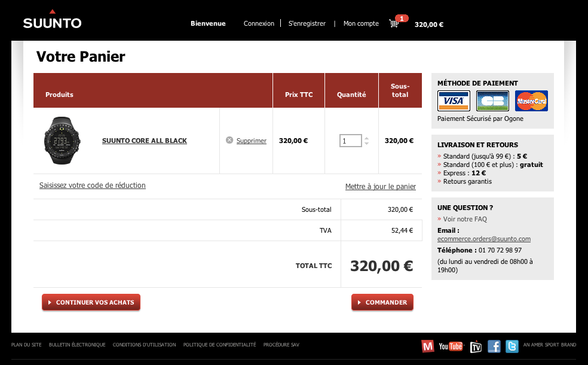Click Standard (100 € et plus) gratuit line
The image size is (588, 365).
point(493,165)
